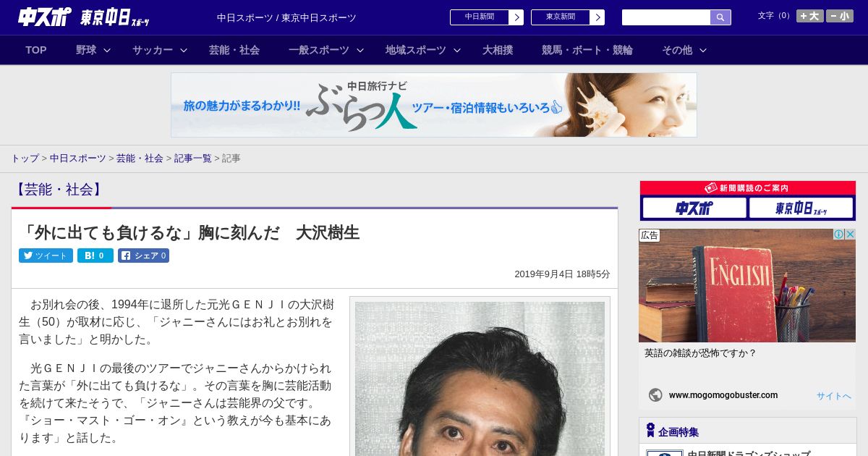The width and height of the screenshot is (868, 456).
Task: Click the Chunichi Sports (中スポ) header logo
Action: coord(44,17)
